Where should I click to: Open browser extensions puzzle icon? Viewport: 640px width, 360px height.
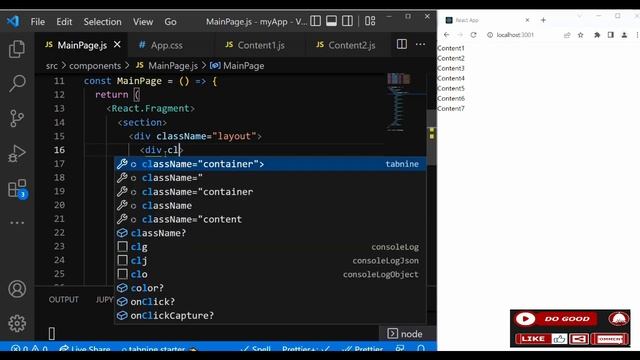pyautogui.click(x=597, y=35)
